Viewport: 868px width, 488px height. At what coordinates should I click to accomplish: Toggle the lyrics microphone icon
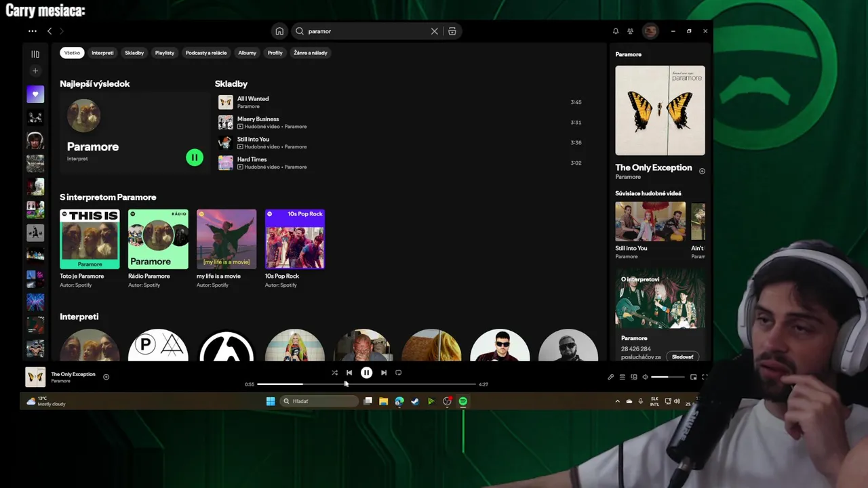tap(610, 377)
